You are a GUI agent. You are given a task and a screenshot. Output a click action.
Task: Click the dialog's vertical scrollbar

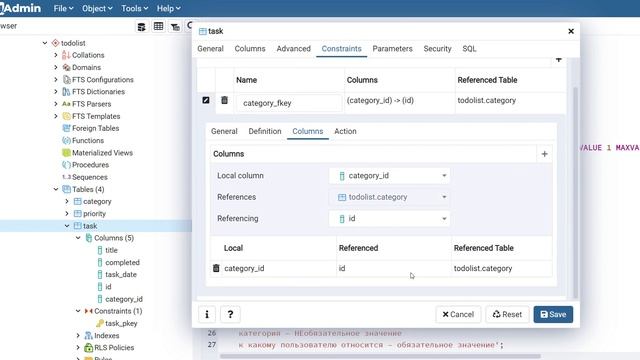click(x=576, y=192)
